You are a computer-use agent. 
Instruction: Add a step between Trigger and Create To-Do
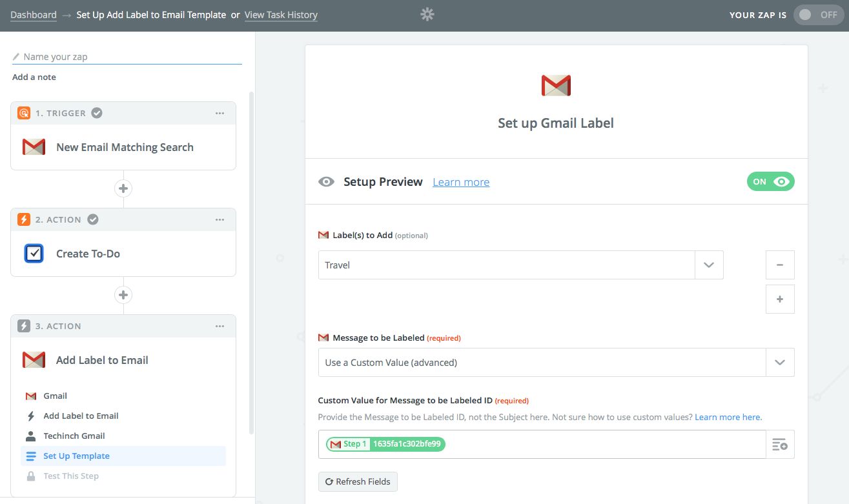coord(123,188)
